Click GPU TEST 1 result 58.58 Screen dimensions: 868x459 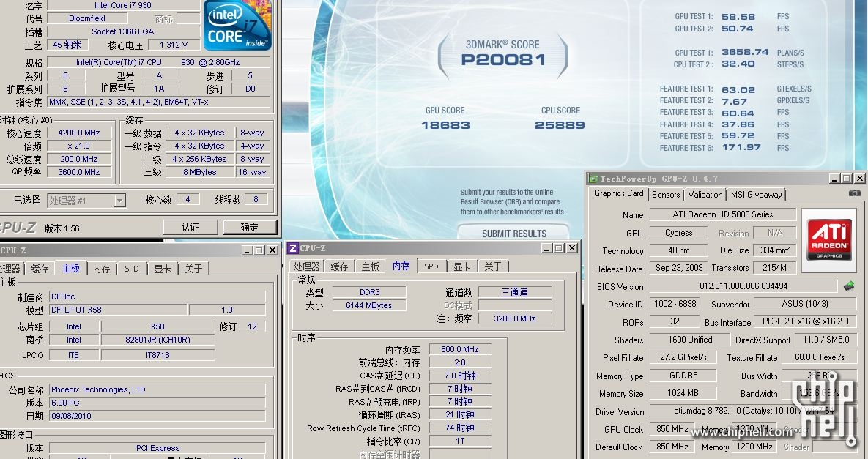coord(738,17)
